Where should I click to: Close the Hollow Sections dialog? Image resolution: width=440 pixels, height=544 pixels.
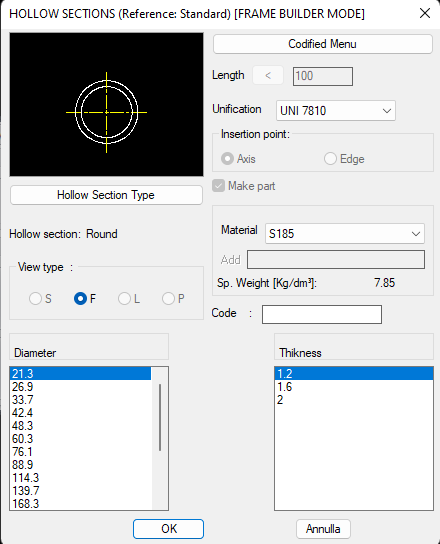(x=425, y=13)
